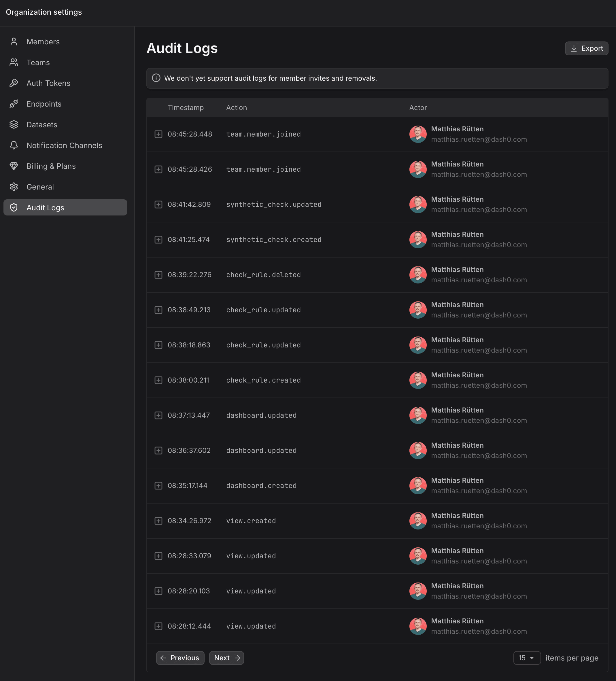The image size is (616, 681).
Task: Click the Auth Tokens key icon
Action: pos(14,83)
